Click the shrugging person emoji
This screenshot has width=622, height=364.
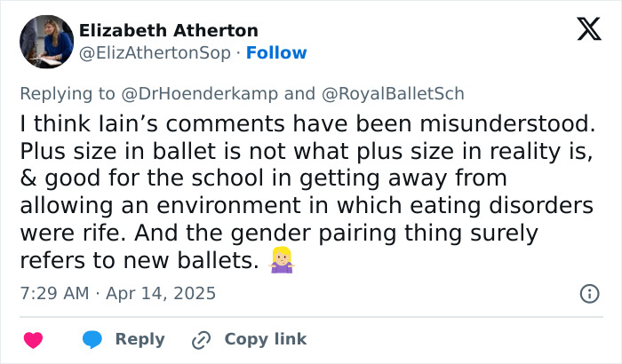282,260
